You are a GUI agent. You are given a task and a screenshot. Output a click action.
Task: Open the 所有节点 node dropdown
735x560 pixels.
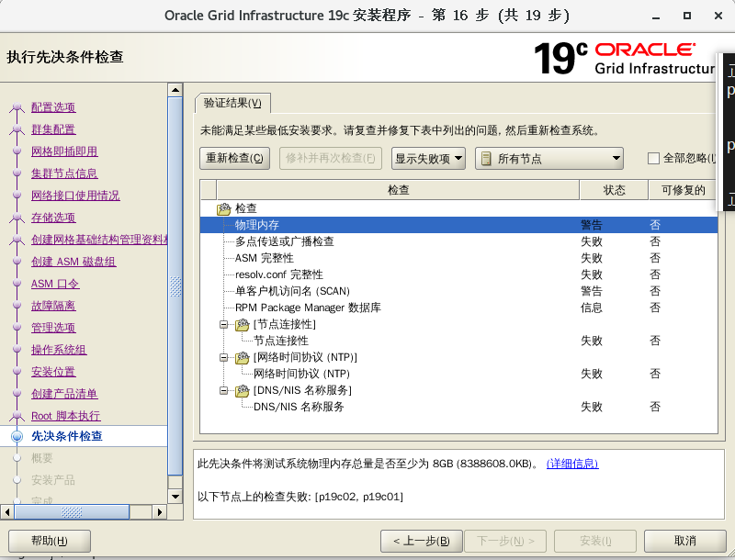(548, 158)
